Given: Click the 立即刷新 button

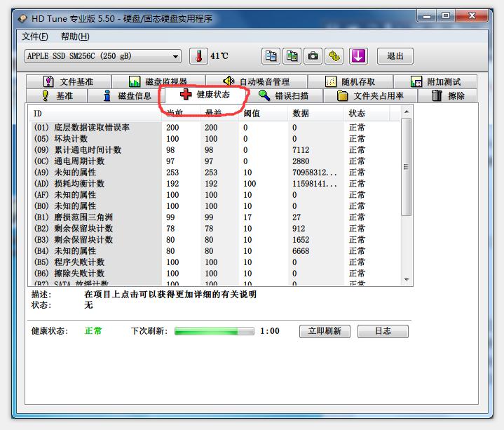Looking at the screenshot, I should [x=325, y=331].
